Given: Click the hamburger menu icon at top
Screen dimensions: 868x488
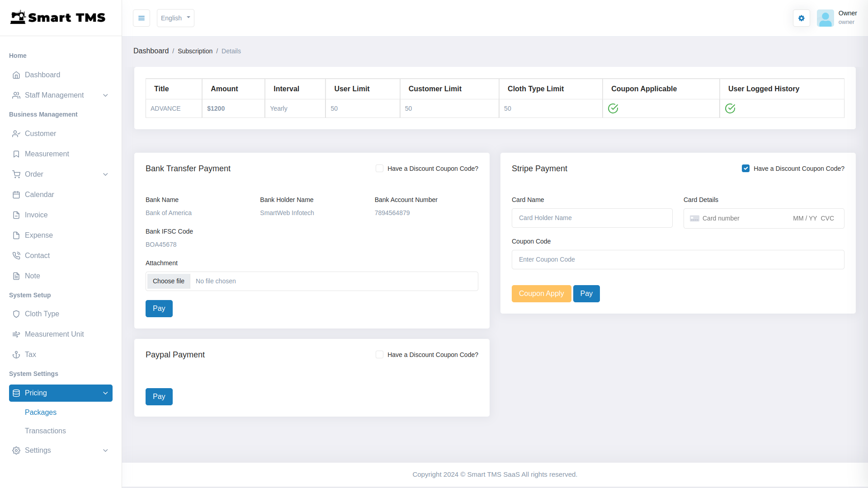Looking at the screenshot, I should (141, 18).
